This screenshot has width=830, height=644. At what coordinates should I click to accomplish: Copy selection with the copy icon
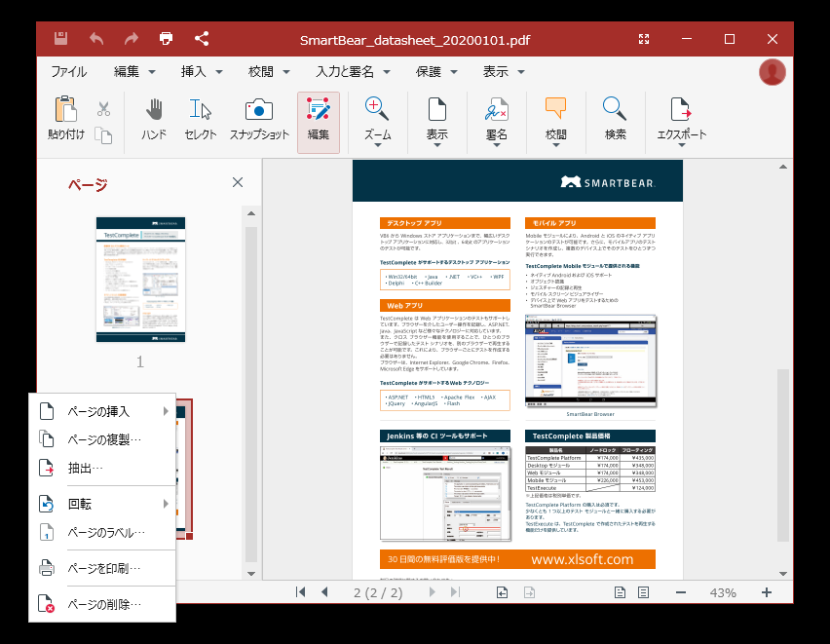(x=103, y=135)
